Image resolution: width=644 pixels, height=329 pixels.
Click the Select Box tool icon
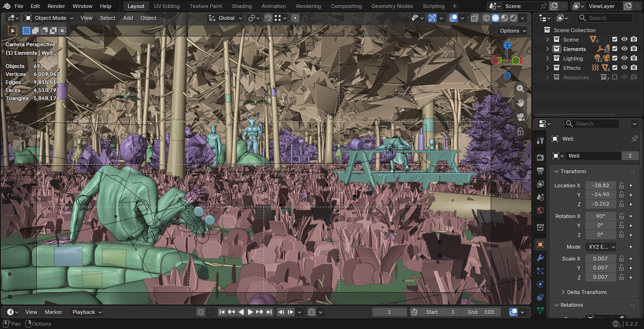tap(13, 31)
